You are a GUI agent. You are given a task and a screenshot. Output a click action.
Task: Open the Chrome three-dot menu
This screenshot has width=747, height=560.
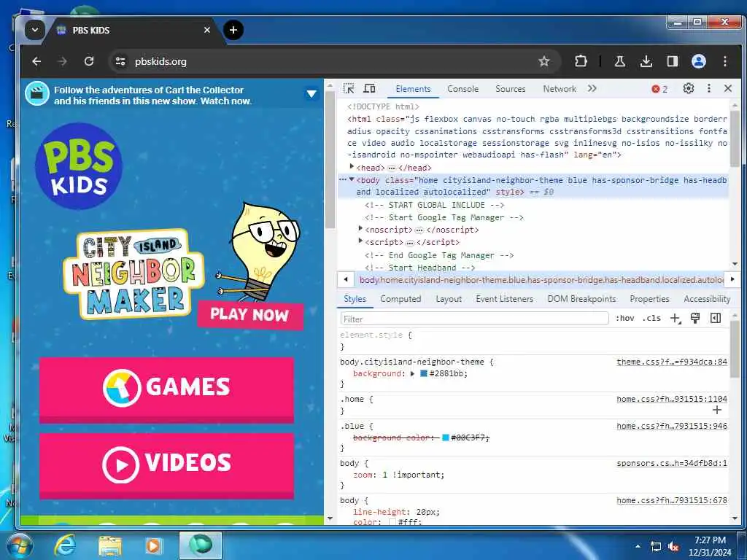pyautogui.click(x=724, y=61)
